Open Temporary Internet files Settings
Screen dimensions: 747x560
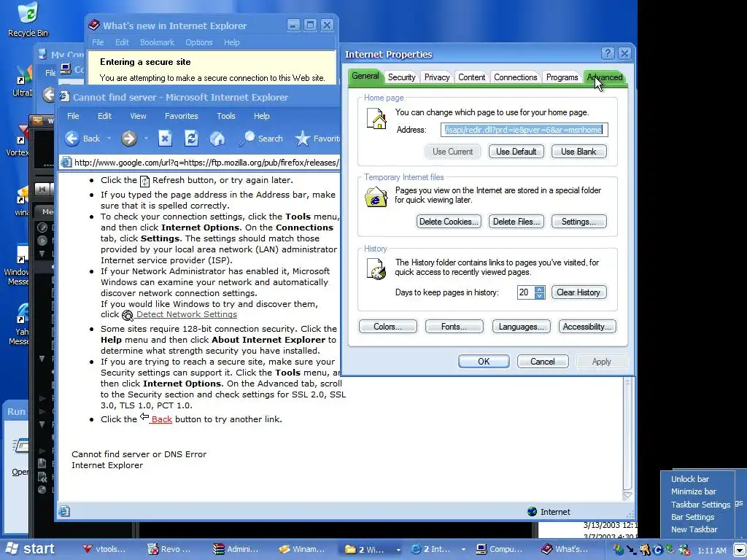578,222
